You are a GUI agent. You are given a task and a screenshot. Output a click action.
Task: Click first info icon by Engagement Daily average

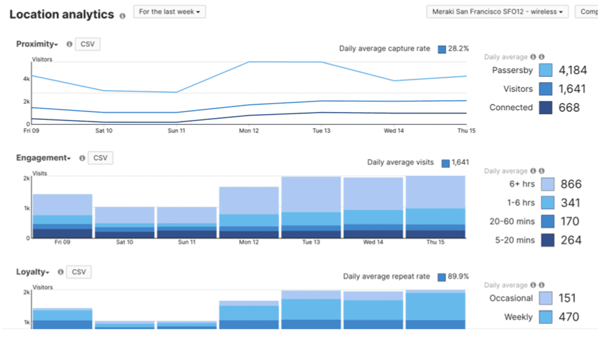point(533,171)
